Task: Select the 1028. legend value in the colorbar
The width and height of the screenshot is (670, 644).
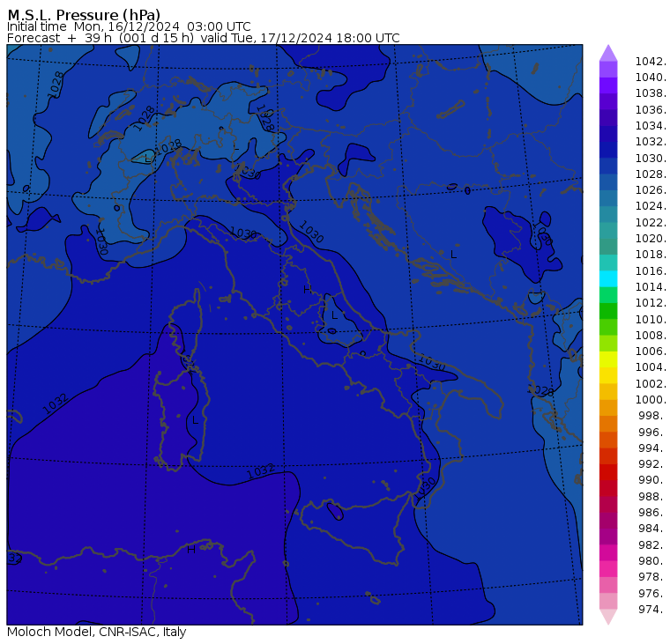Action: [x=651, y=174]
